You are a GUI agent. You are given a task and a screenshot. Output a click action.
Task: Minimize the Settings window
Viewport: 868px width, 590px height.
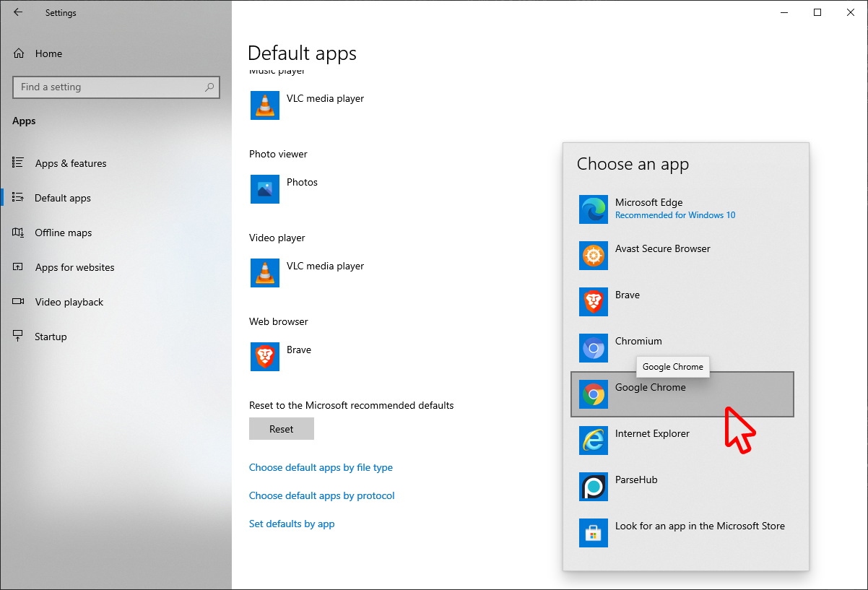(784, 12)
